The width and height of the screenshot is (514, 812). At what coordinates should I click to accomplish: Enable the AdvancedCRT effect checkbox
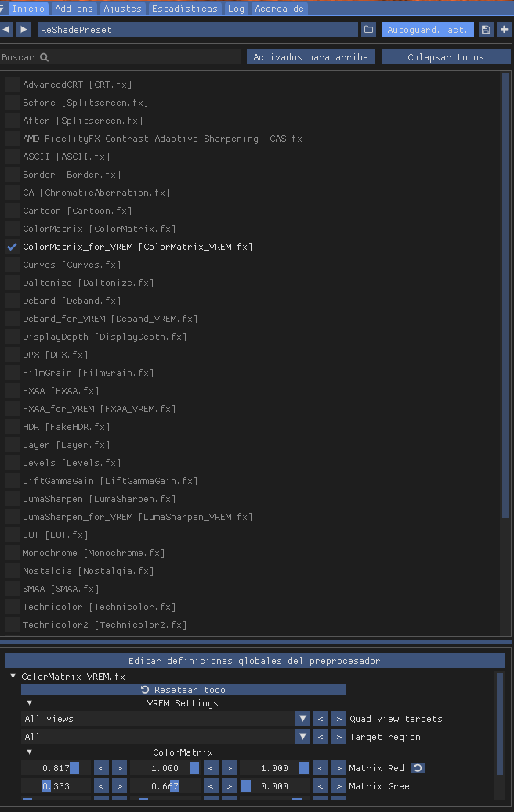(12, 85)
